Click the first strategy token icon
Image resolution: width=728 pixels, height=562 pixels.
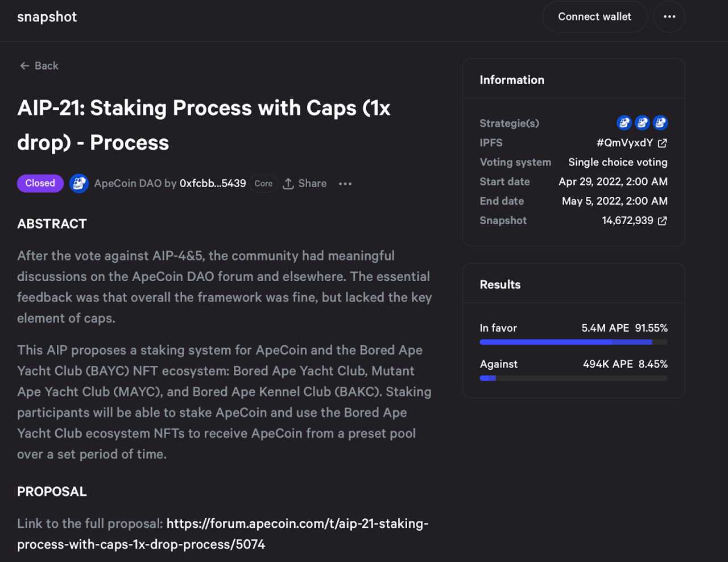click(x=624, y=122)
